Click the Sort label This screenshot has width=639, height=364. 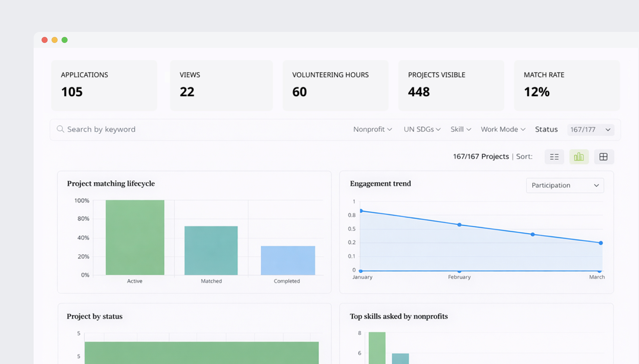click(x=524, y=157)
